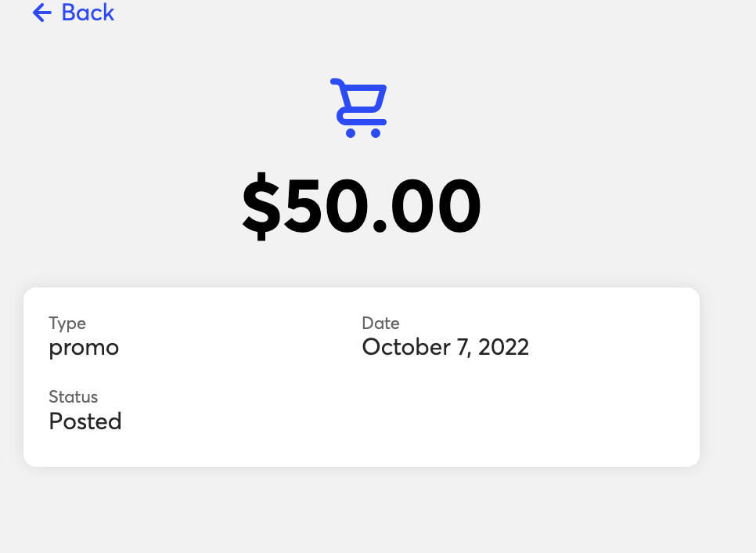Click the "Type" field label
This screenshot has height=553, width=756.
click(x=67, y=323)
